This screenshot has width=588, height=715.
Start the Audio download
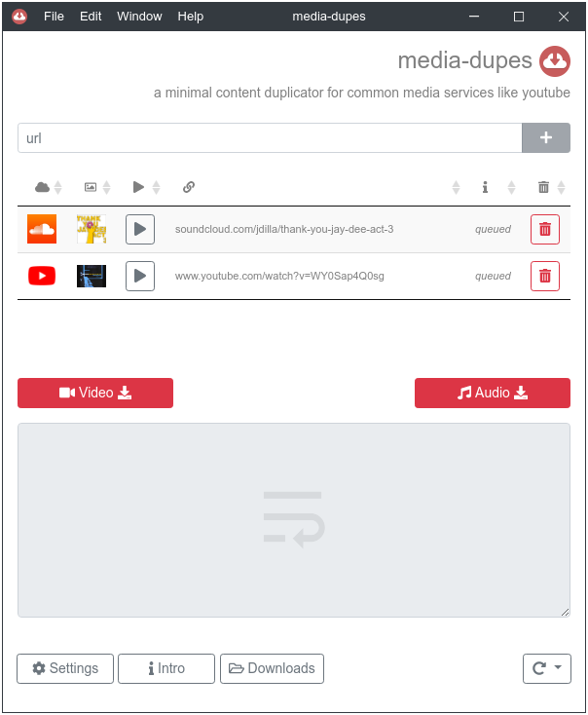(x=493, y=393)
